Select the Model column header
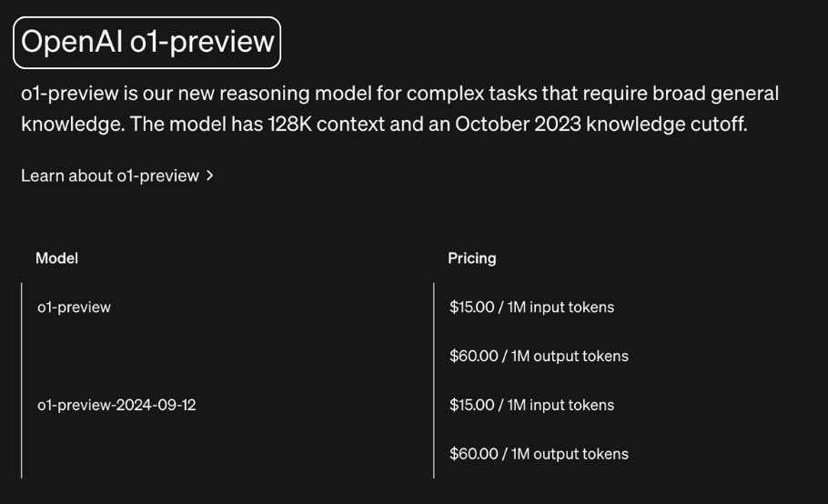This screenshot has width=828, height=504. click(56, 258)
